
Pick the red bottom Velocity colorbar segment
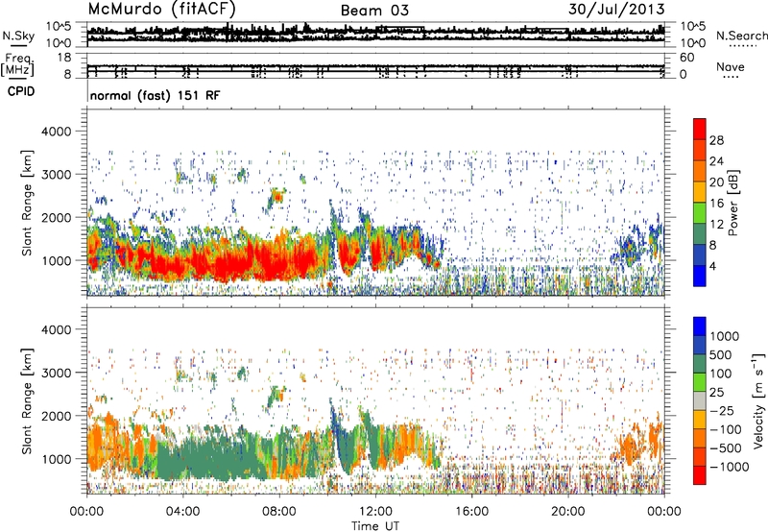[x=700, y=475]
